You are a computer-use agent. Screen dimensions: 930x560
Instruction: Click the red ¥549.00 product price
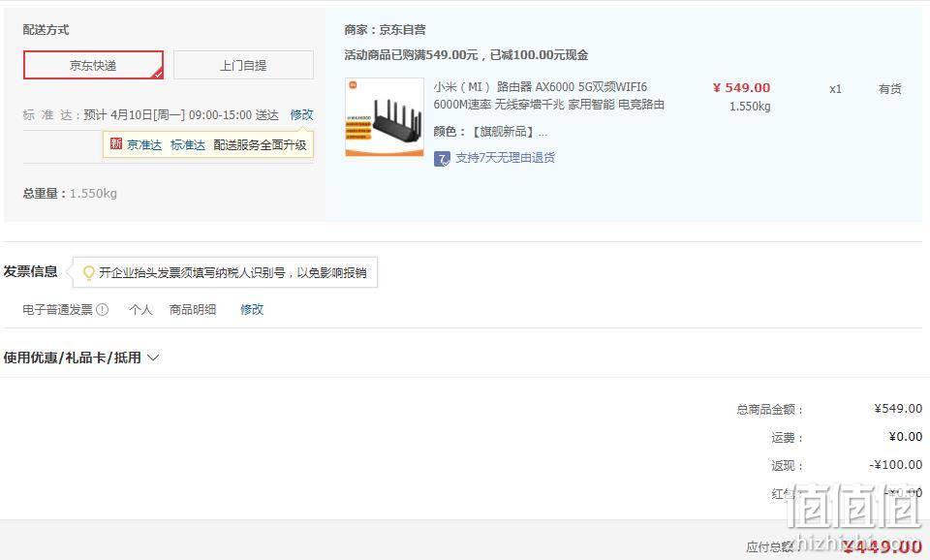pos(741,88)
